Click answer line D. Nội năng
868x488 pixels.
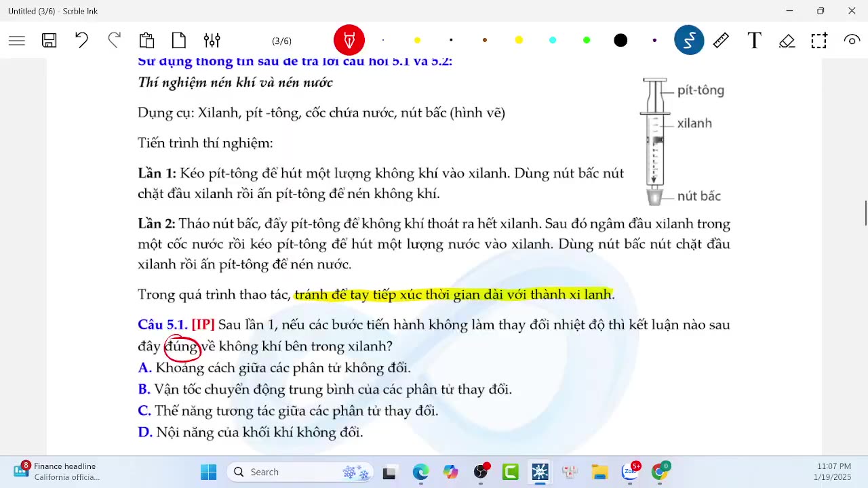coord(251,432)
